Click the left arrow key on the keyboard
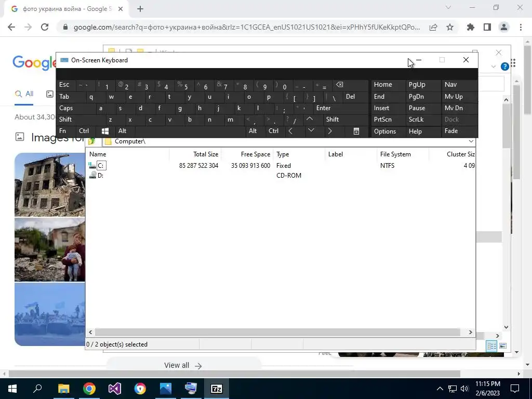This screenshot has width=532, height=399. point(290,131)
